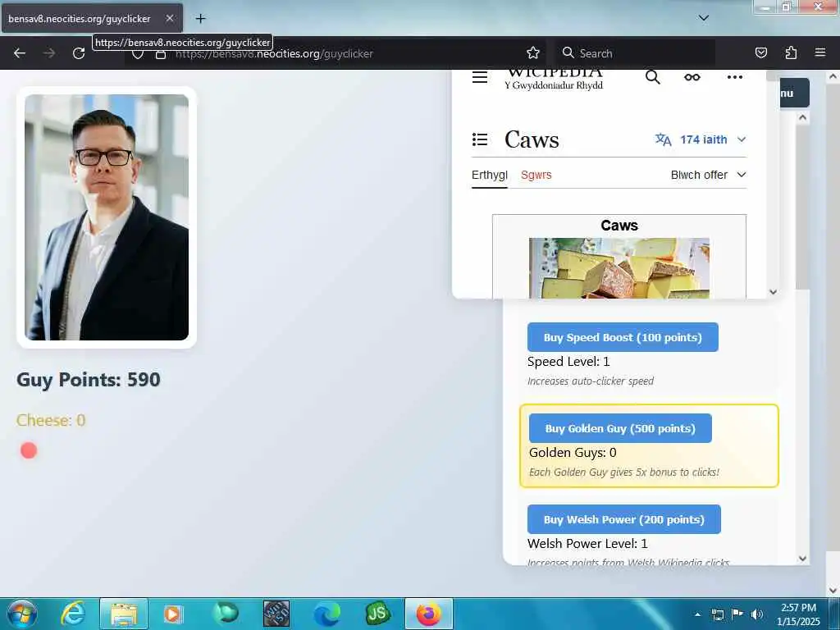
Task: Open the Pocket save icon
Action: pyautogui.click(x=761, y=52)
